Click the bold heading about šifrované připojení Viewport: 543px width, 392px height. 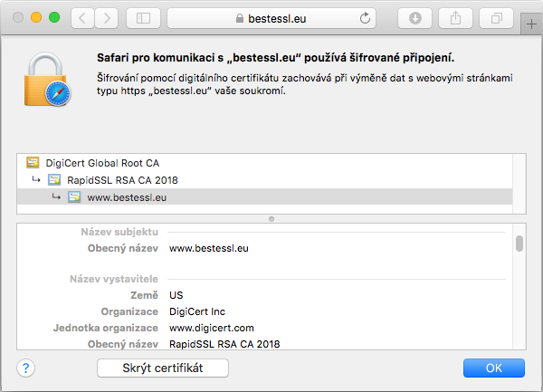point(275,58)
